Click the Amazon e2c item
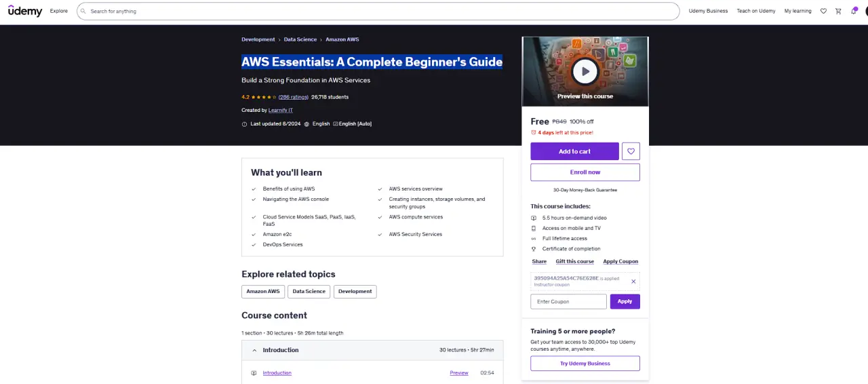Image resolution: width=868 pixels, height=384 pixels. [x=277, y=234]
